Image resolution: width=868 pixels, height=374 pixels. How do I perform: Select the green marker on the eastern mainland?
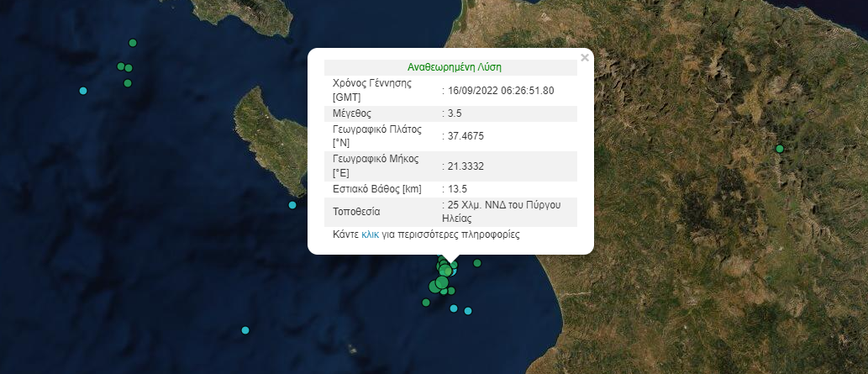tap(780, 149)
